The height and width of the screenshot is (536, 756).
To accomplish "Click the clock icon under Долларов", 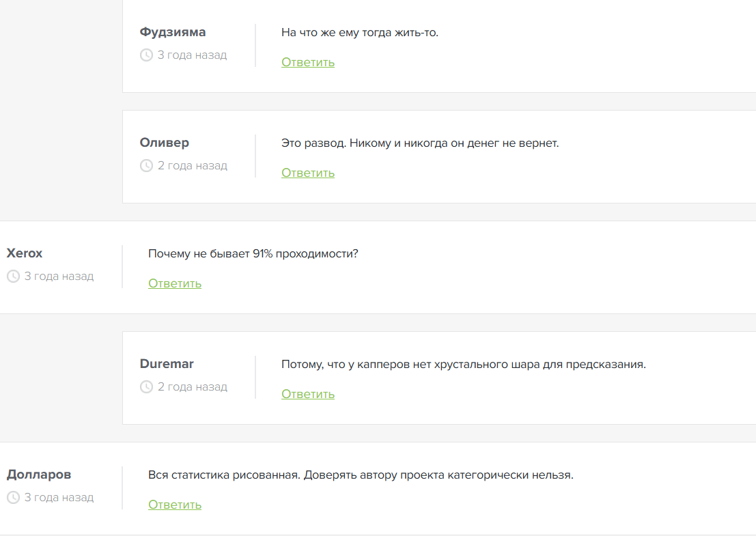I will pyautogui.click(x=13, y=498).
